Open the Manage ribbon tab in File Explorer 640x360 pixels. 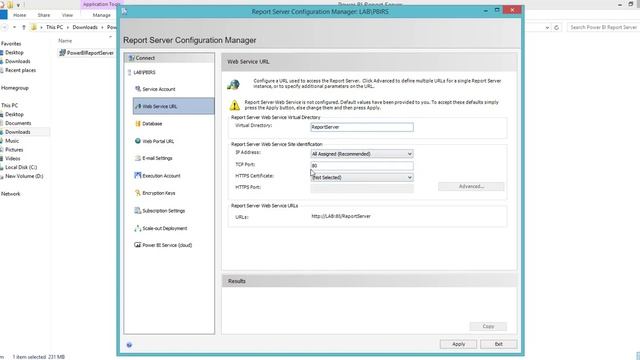tap(102, 15)
